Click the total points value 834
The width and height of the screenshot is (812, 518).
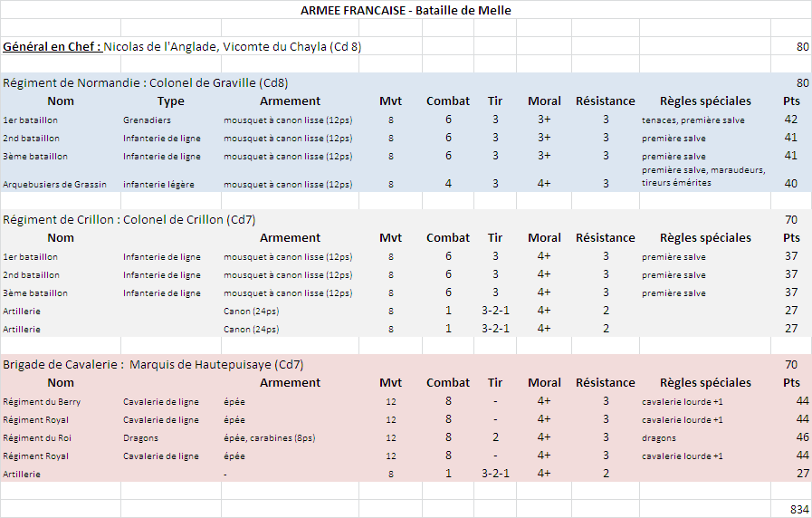pyautogui.click(x=799, y=509)
